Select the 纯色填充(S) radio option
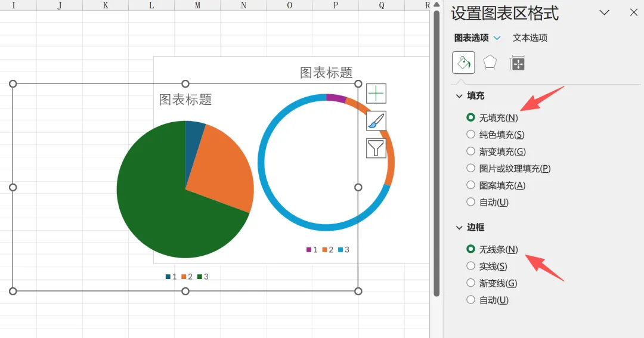The width and height of the screenshot is (644, 338). point(496,135)
